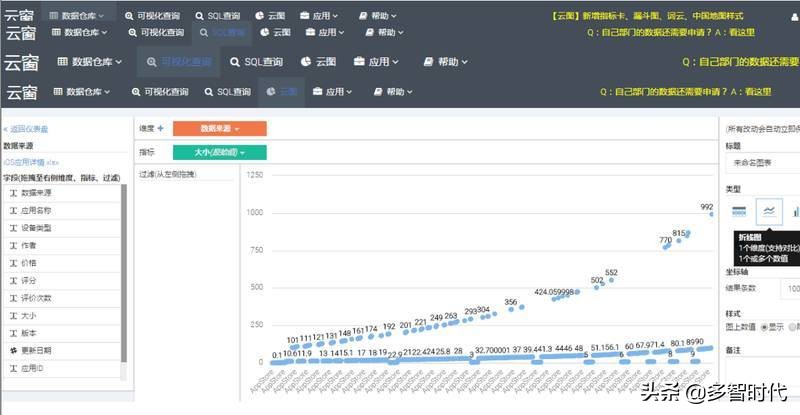Image resolution: width=800 pixels, height=415 pixels.
Task: Click the y-axis value 1000
Action: click(255, 212)
